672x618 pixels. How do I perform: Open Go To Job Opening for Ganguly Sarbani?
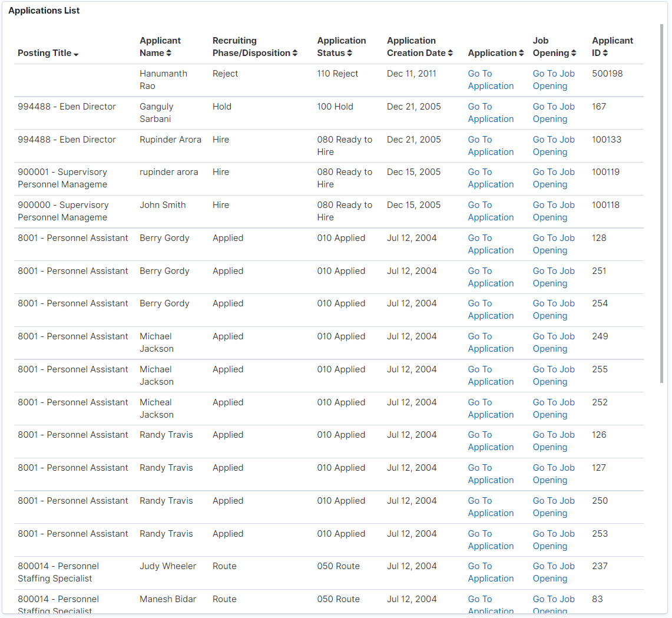554,113
